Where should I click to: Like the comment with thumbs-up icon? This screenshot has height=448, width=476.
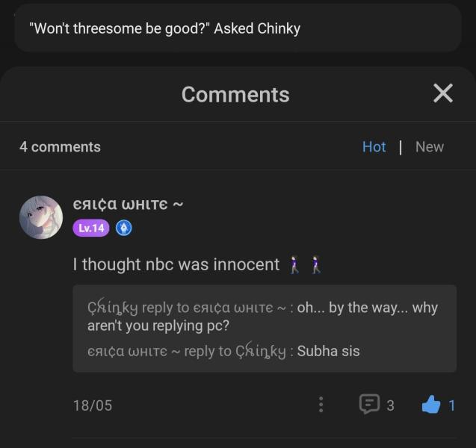(x=431, y=405)
